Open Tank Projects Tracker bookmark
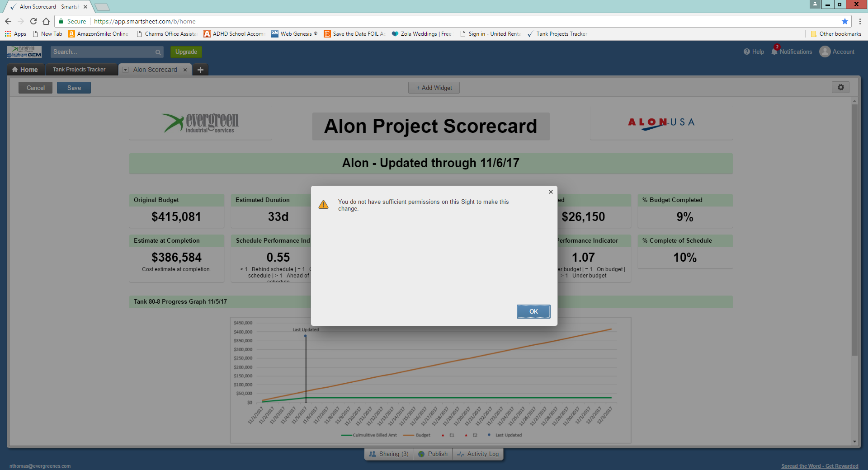The image size is (868, 470). point(557,34)
